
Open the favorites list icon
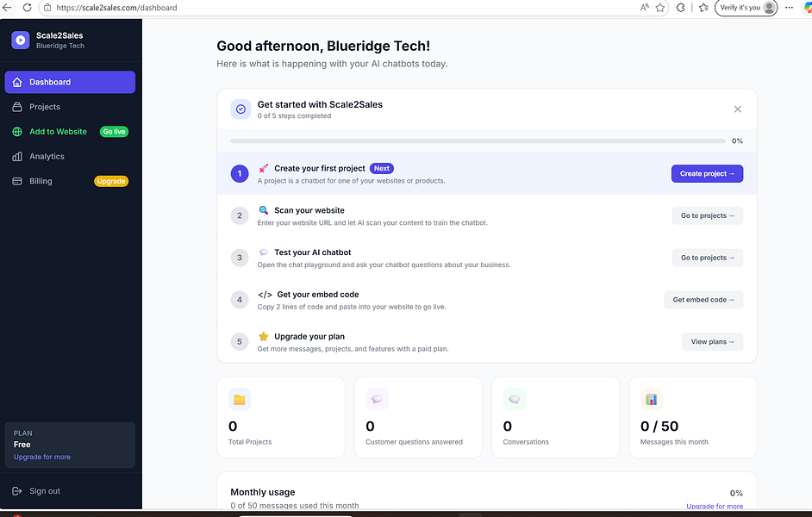point(703,7)
